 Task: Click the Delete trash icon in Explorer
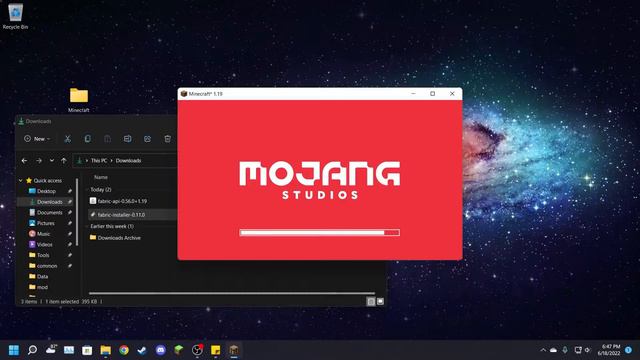(167, 139)
